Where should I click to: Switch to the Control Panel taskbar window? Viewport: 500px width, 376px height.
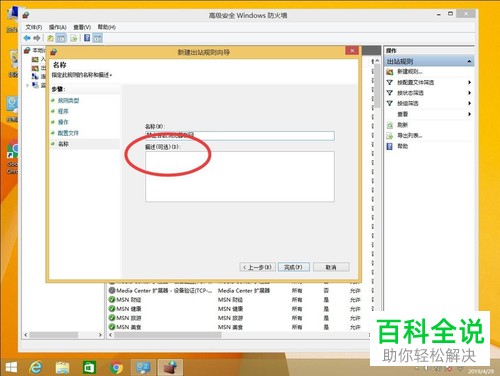(x=143, y=368)
